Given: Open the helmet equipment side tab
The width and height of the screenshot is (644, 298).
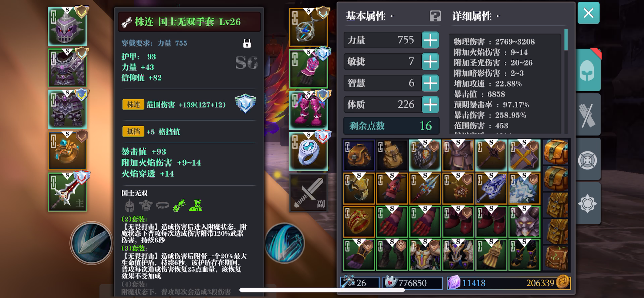Looking at the screenshot, I should pos(588,70).
